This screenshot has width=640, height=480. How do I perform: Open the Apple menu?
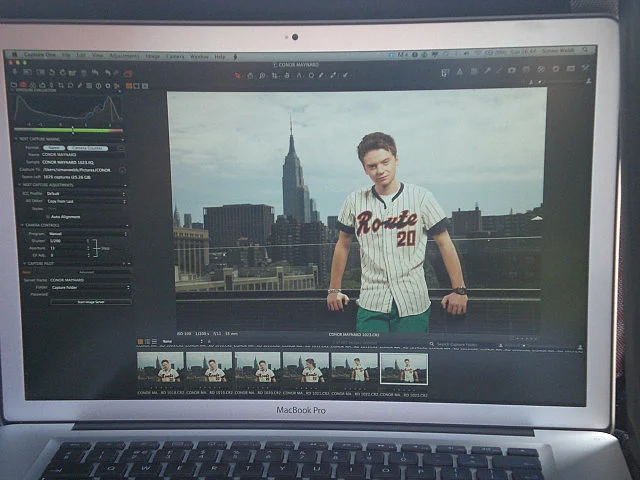pyautogui.click(x=14, y=53)
